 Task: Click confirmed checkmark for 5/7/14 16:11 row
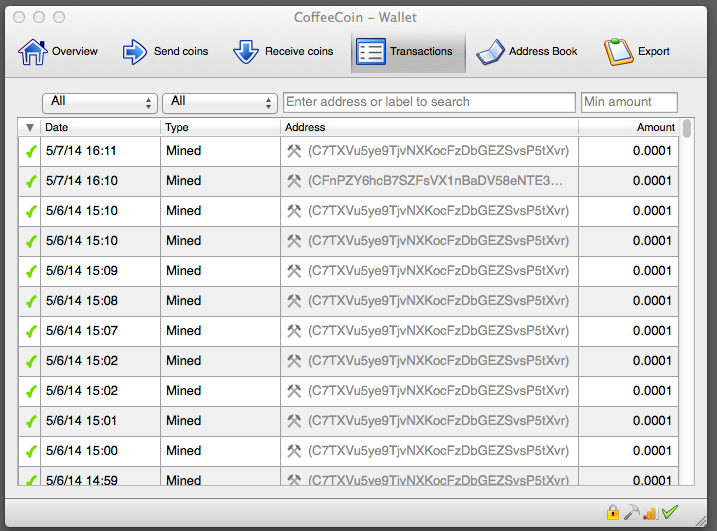pyautogui.click(x=31, y=151)
